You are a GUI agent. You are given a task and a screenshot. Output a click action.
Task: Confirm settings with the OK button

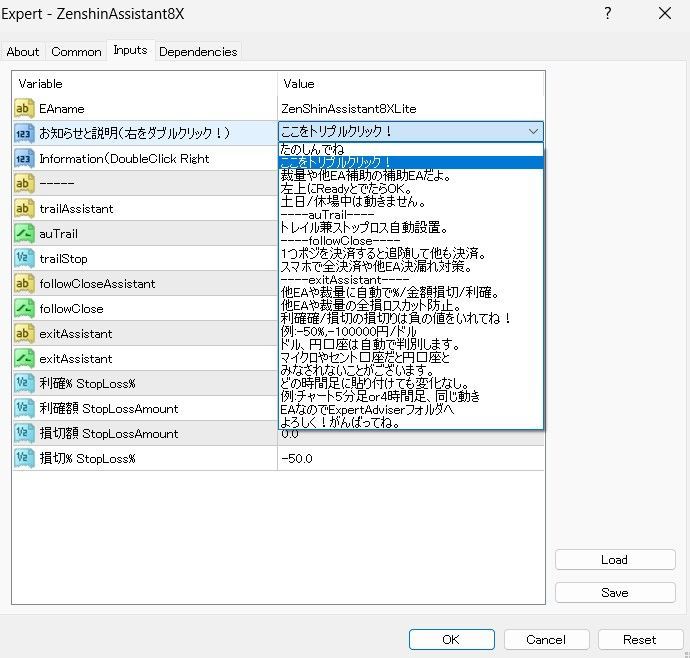click(450, 639)
